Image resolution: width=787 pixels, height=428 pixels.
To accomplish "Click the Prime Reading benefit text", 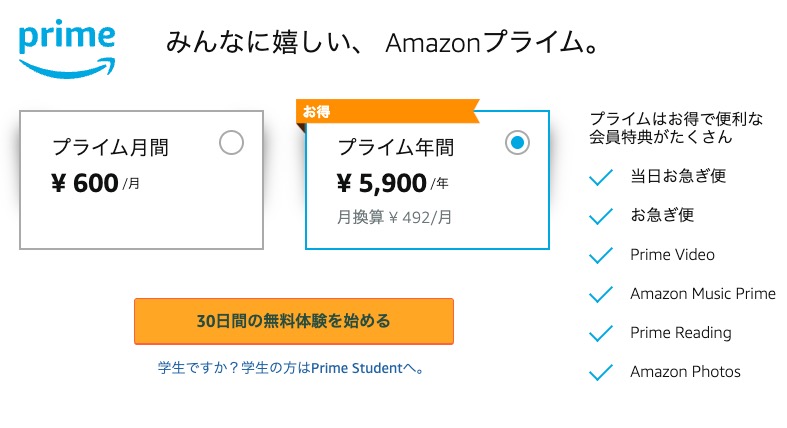I will (x=681, y=333).
